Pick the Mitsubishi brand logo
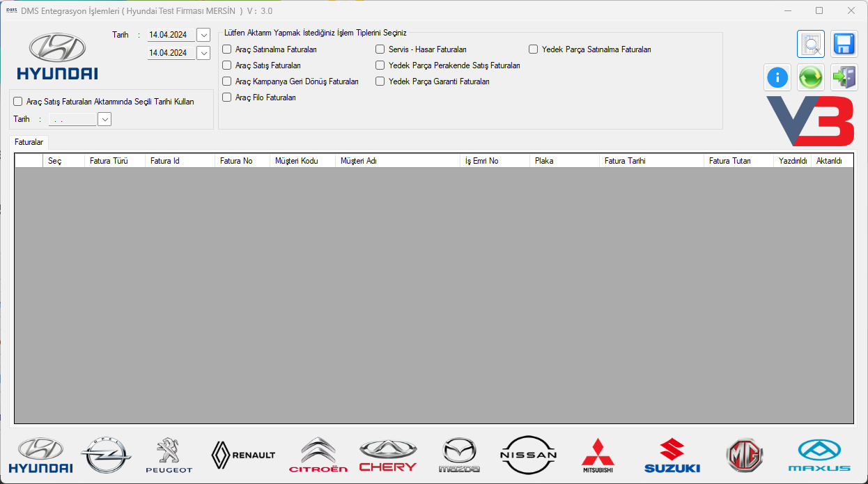868x484 pixels. (x=598, y=455)
